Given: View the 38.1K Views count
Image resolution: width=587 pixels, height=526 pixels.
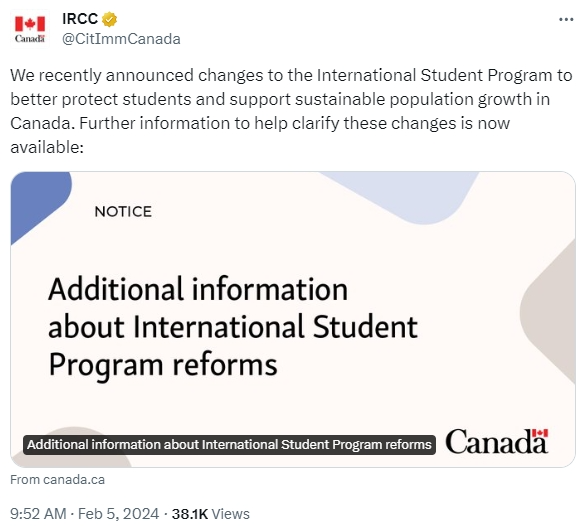Looking at the screenshot, I should coord(210,514).
